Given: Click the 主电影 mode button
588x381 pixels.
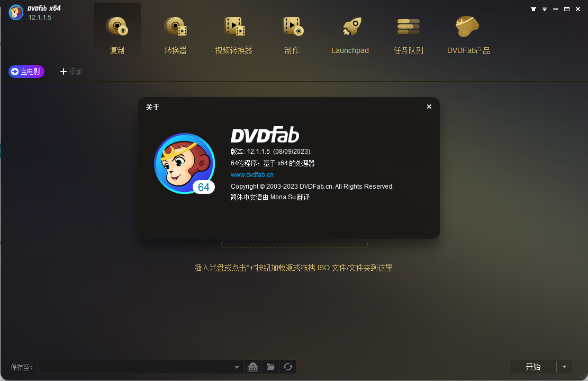Looking at the screenshot, I should coord(26,72).
